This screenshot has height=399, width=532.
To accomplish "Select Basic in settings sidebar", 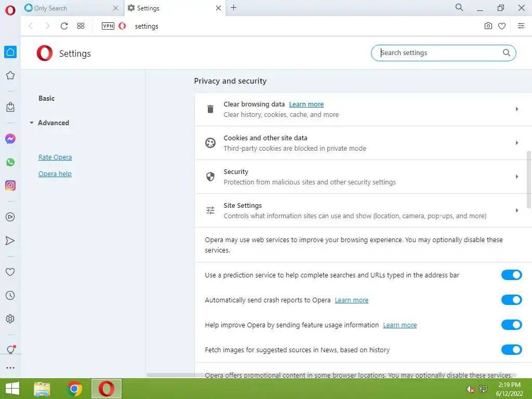I will click(46, 98).
